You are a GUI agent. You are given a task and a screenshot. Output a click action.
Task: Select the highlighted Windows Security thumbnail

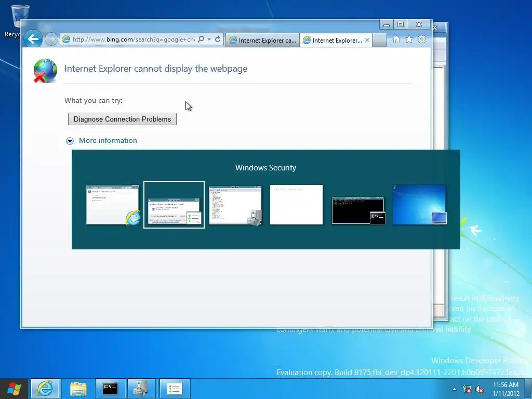pos(174,205)
